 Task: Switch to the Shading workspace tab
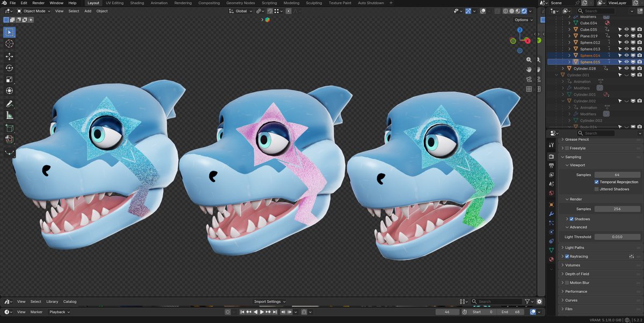(x=137, y=3)
